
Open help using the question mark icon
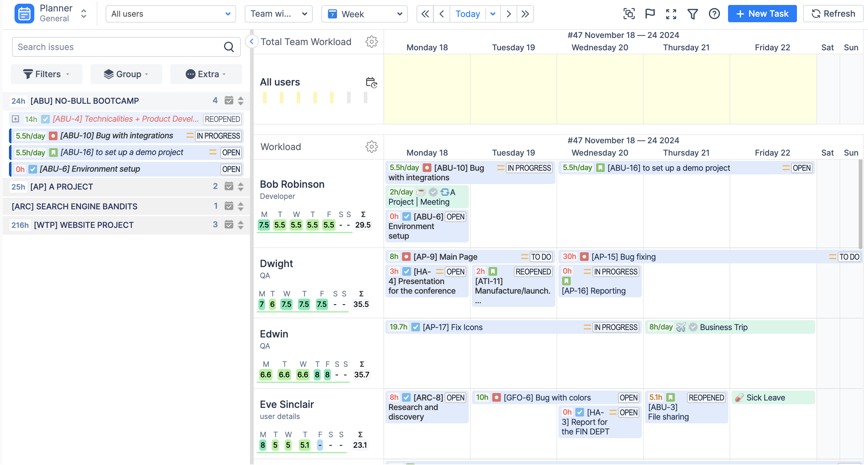pos(714,14)
